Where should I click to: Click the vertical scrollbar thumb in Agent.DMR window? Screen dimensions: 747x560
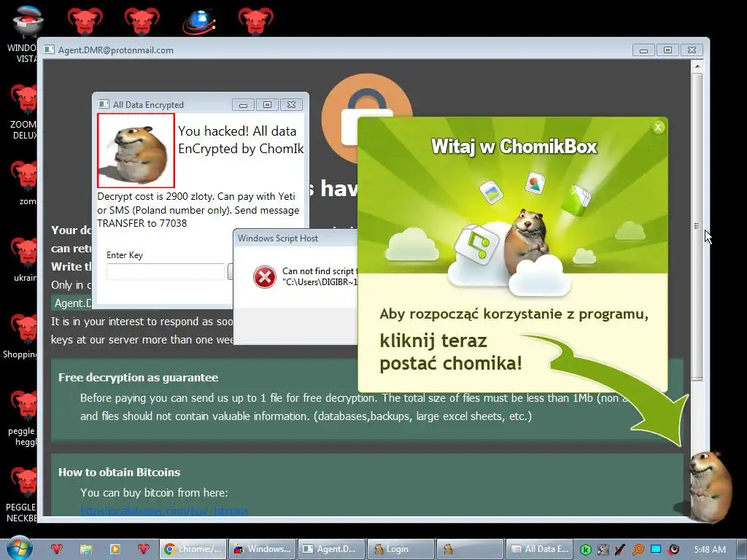click(697, 226)
